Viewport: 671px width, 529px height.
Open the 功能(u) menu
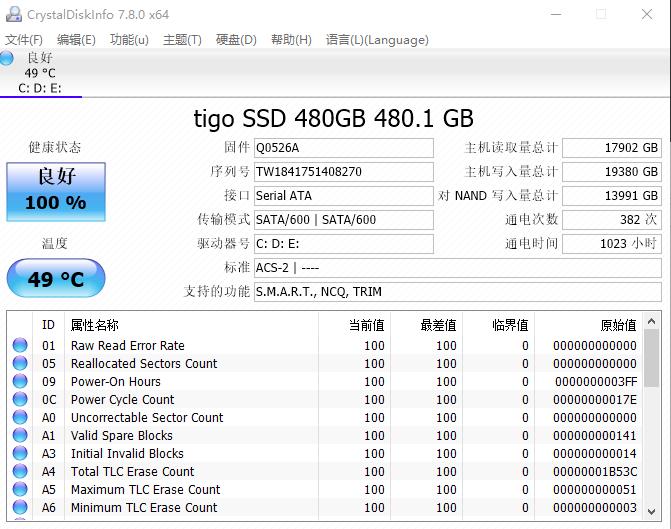[129, 40]
